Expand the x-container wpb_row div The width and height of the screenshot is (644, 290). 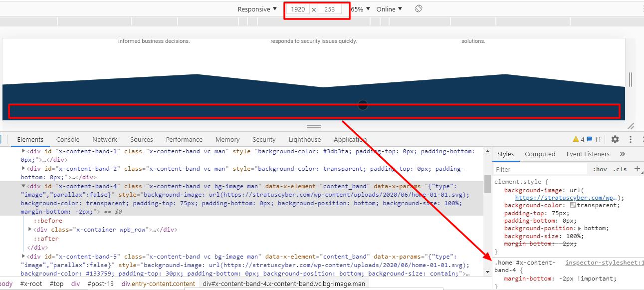pyautogui.click(x=31, y=230)
